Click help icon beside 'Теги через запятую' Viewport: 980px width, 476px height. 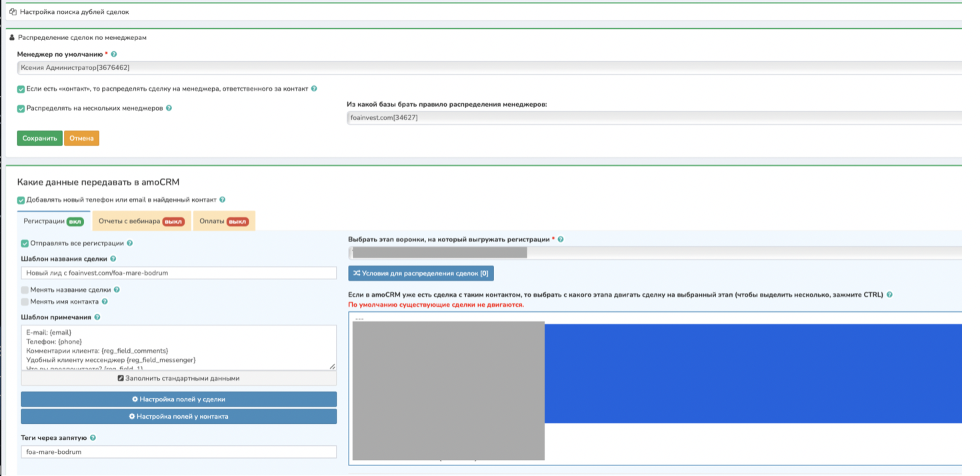(93, 438)
